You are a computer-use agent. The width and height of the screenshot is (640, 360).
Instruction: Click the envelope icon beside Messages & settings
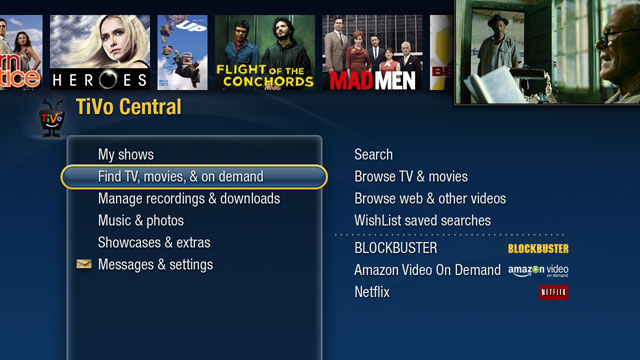click(84, 264)
